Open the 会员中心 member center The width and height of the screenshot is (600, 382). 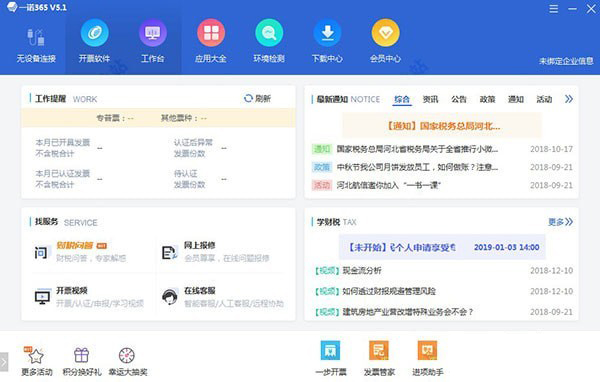(385, 41)
